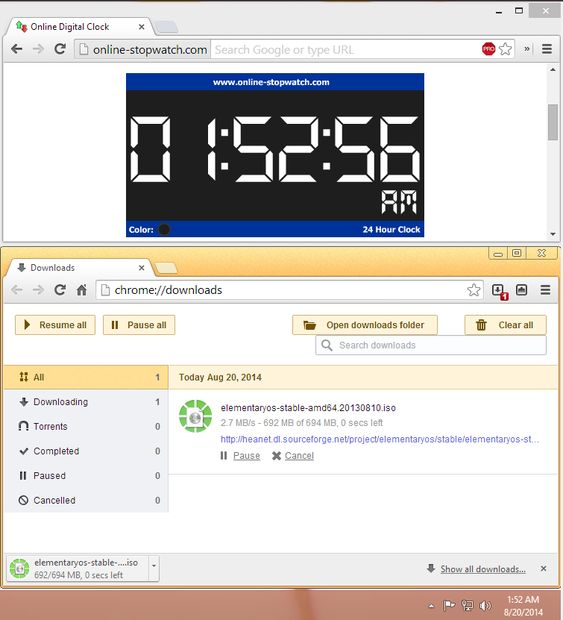Select the Torrents filter

click(86, 426)
